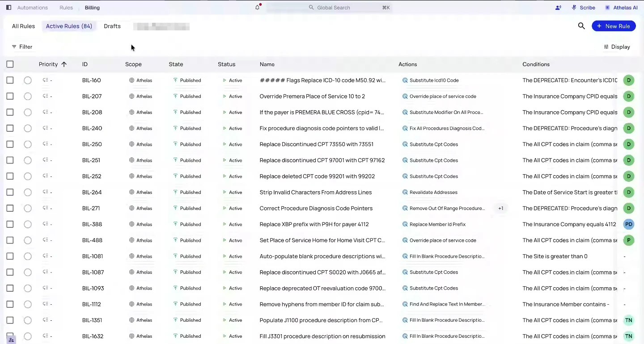Click the TN avatar on BIL-1351 row
The image size is (644, 344).
(629, 320)
